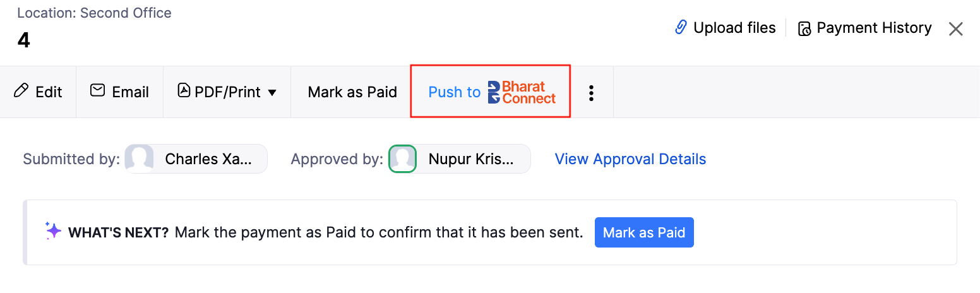Click the Payment History text link

tap(874, 28)
